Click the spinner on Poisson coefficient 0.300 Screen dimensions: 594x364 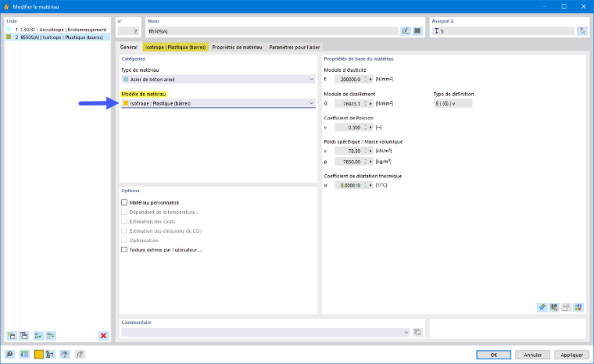pyautogui.click(x=366, y=127)
